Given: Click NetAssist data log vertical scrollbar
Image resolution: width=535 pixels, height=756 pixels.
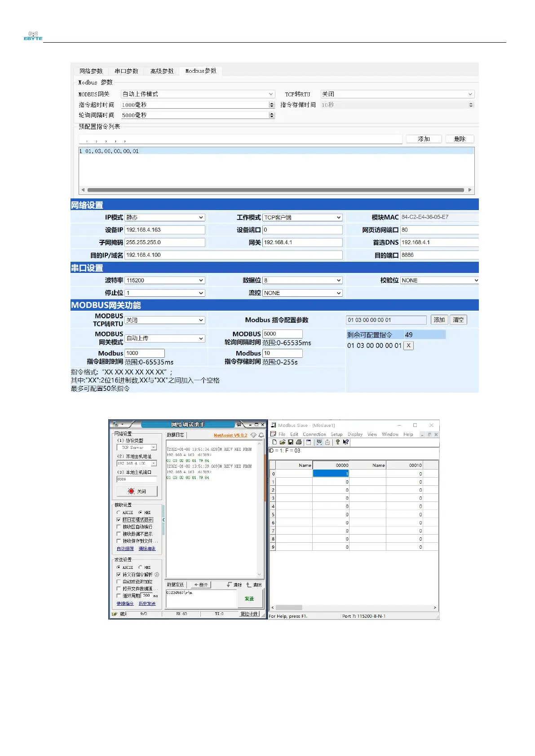Looking at the screenshot, I should tap(259, 509).
